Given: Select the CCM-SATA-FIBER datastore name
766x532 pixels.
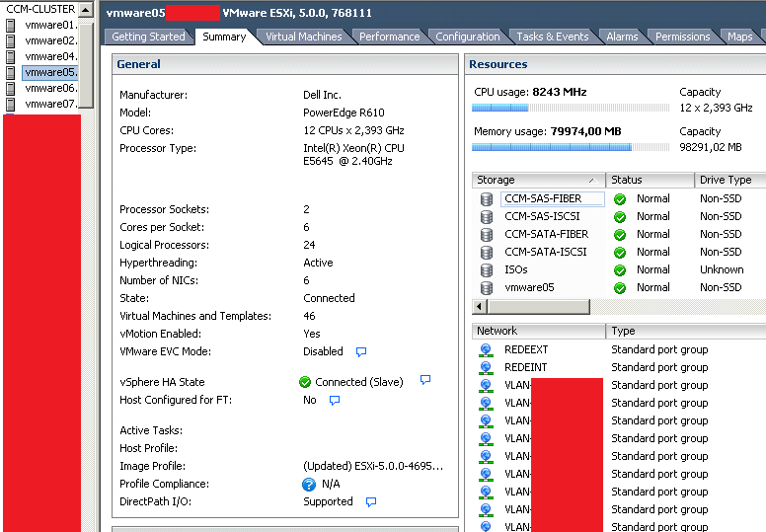Looking at the screenshot, I should 546,235.
